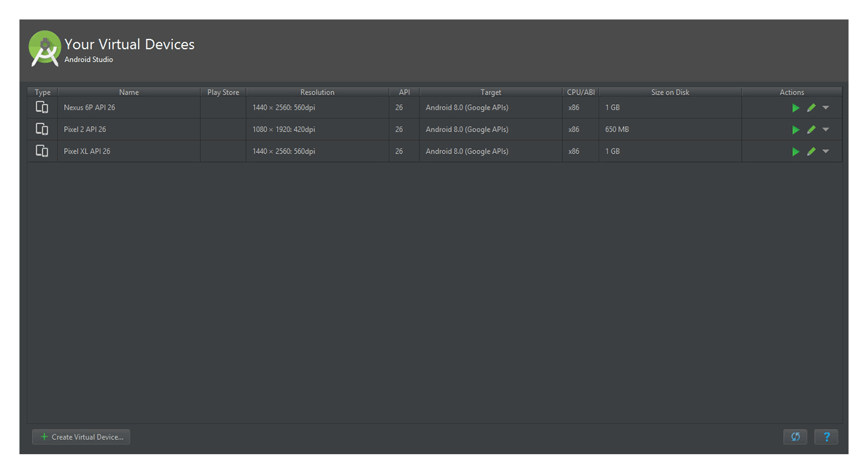868x473 pixels.
Task: Click the Pixel 2 device type icon
Action: 42,129
